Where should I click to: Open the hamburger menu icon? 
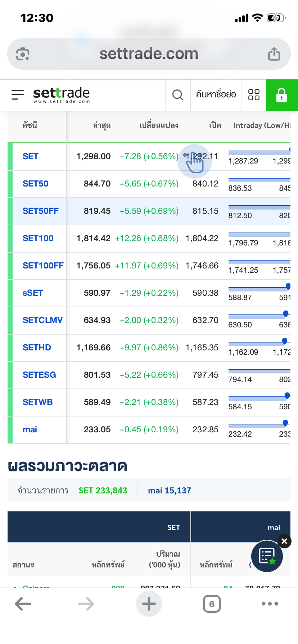tap(18, 95)
